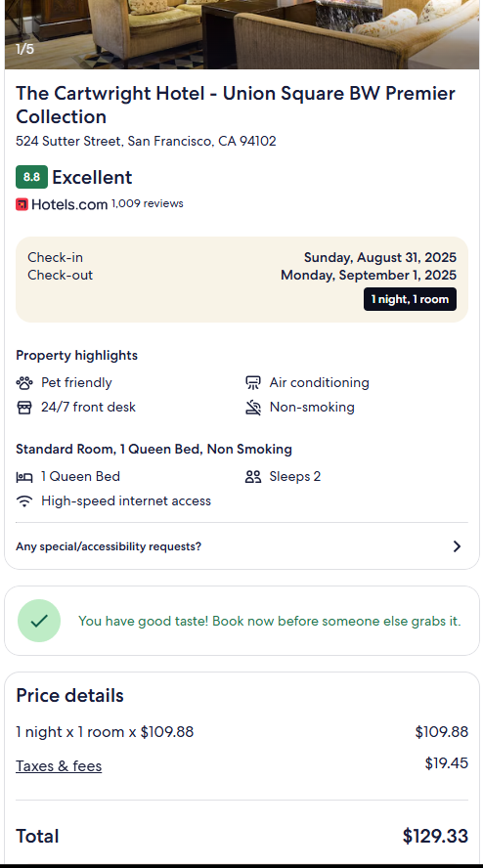Click the non-smoking icon
Screen dimensions: 483x868
coord(252,408)
